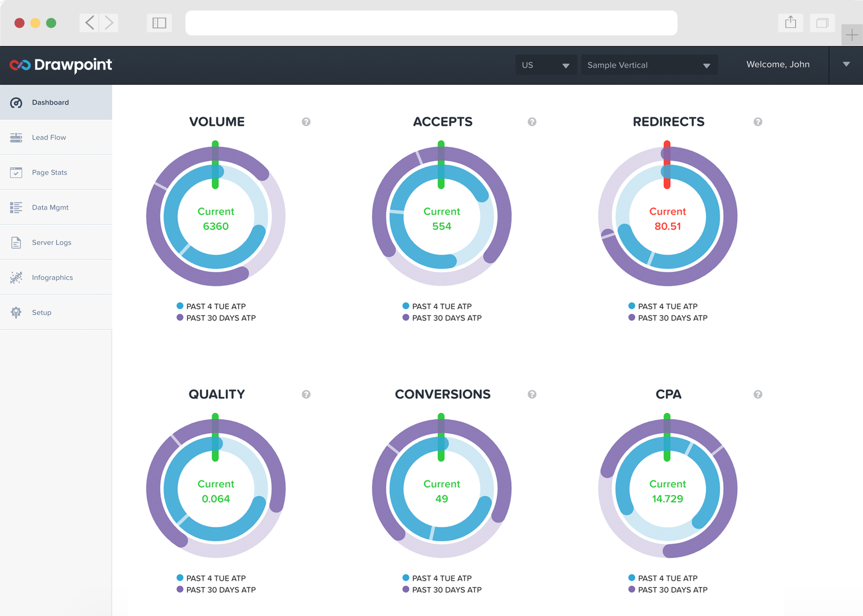Click the Drawpoint logo
This screenshot has width=863, height=616.
tap(61, 65)
